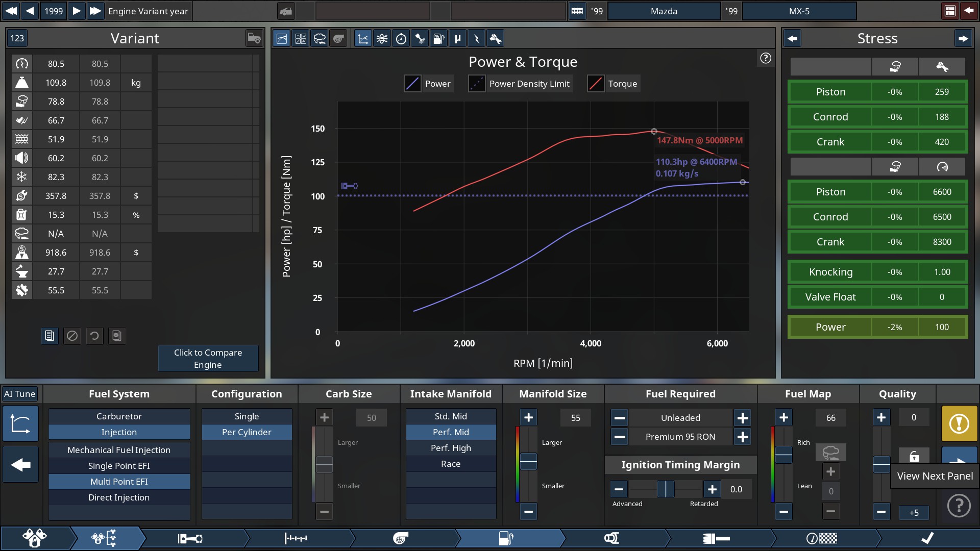The image size is (980, 551).
Task: Make Fuel Map leaner with minus button
Action: pos(783,511)
